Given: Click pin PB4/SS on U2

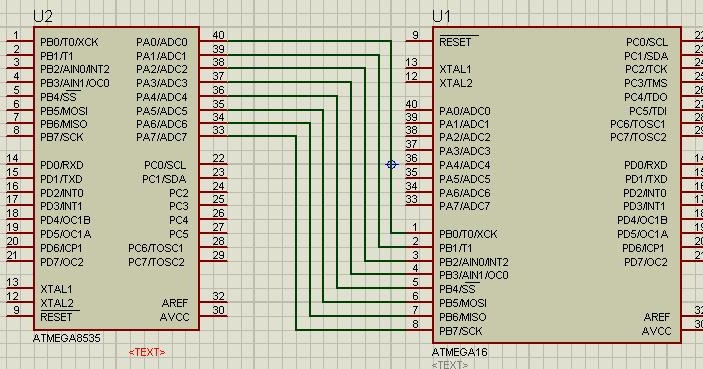Looking at the screenshot, I should click(58, 97).
